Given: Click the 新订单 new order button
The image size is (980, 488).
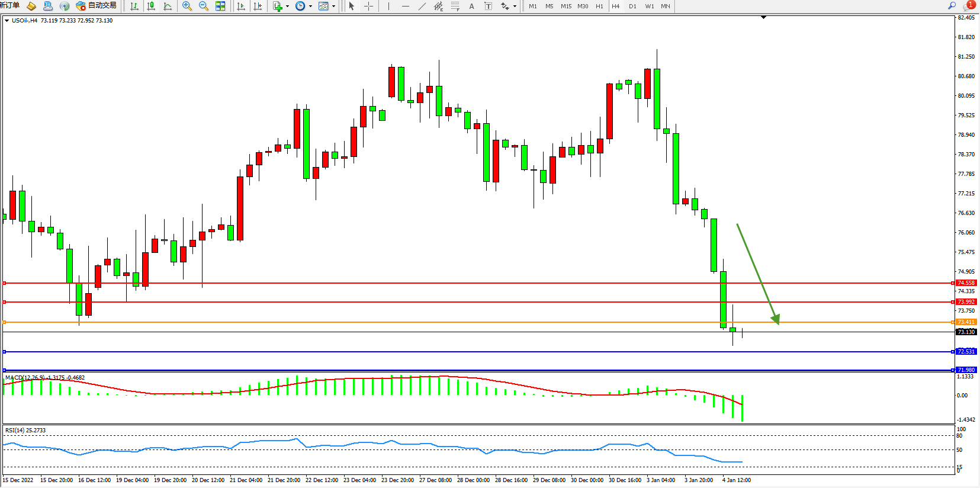Looking at the screenshot, I should pyautogui.click(x=10, y=6).
